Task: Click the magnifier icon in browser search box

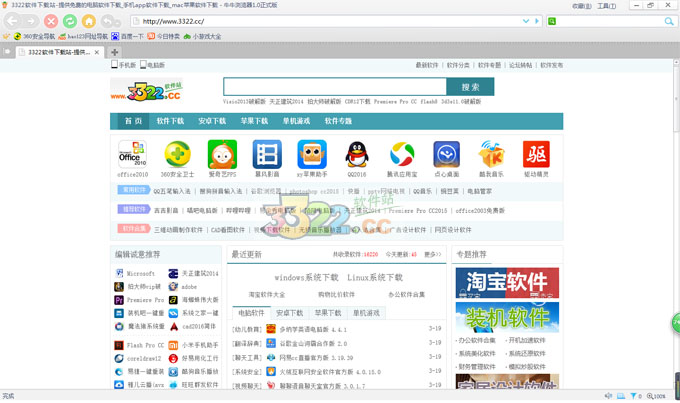Action: [669, 21]
